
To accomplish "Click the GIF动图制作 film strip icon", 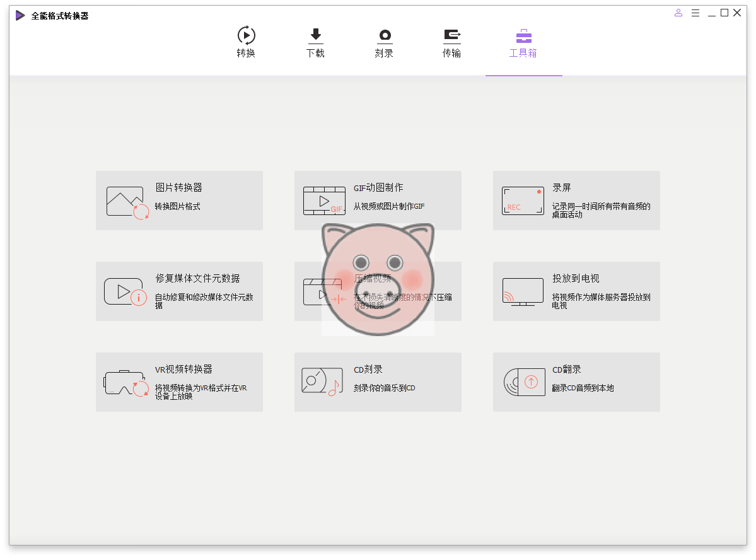I will pyautogui.click(x=324, y=201).
